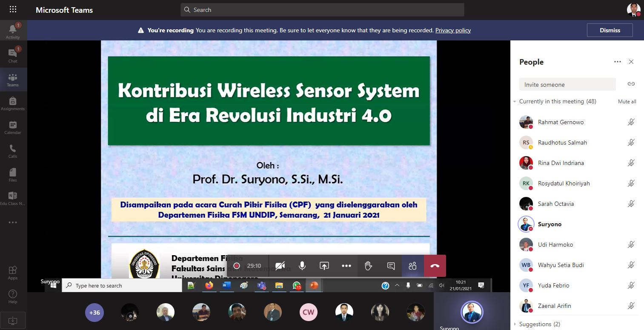Open the Activity feed in sidebar
644x330 pixels.
coord(13,31)
